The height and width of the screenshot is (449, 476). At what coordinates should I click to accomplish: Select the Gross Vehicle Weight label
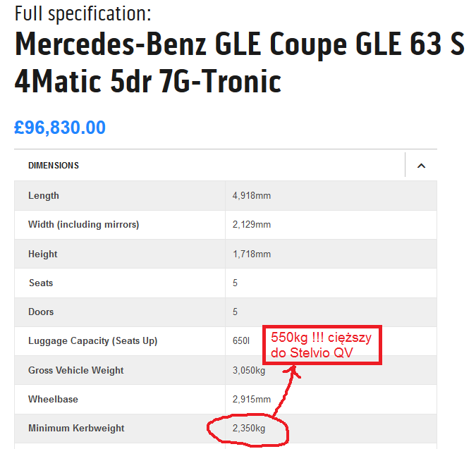[x=75, y=370]
